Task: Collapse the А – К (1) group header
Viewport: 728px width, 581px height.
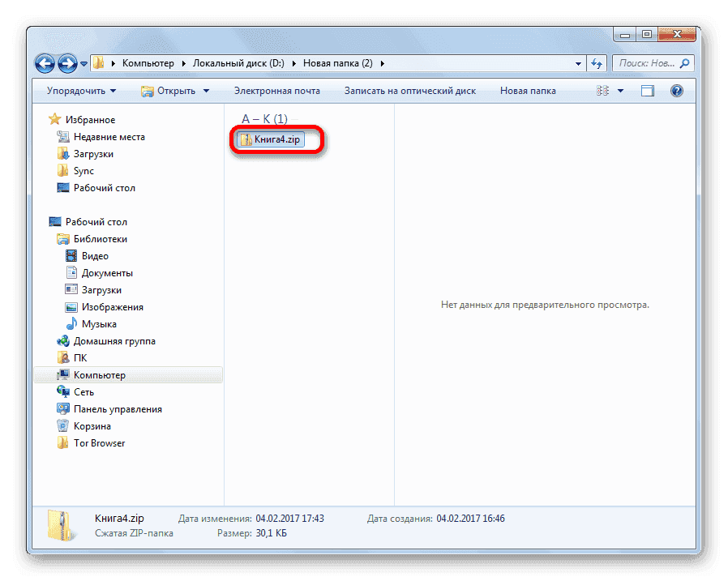Action: tap(264, 119)
